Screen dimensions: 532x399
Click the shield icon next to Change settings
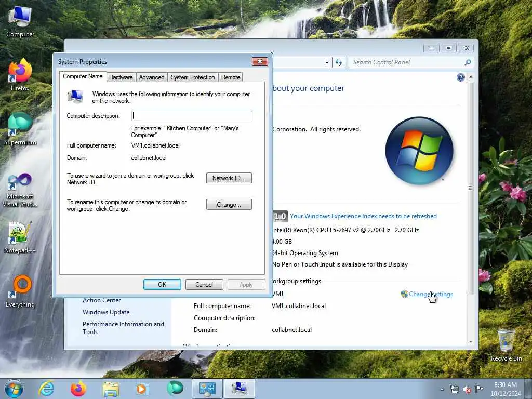pyautogui.click(x=404, y=294)
